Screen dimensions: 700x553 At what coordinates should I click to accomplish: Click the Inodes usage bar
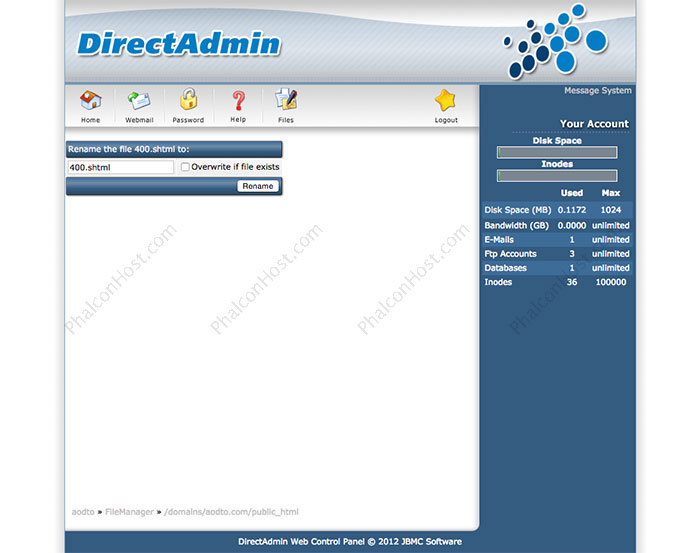point(557,176)
